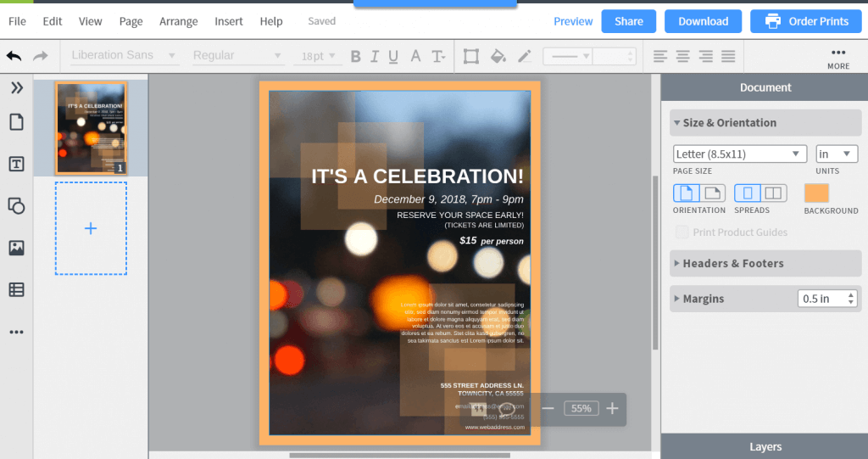
Task: Select two-page spreads
Action: click(773, 193)
